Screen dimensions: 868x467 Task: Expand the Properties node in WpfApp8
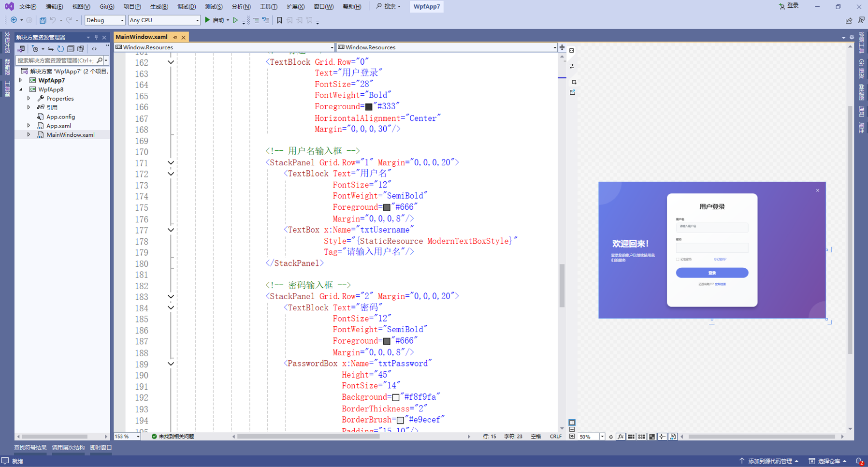coord(29,99)
